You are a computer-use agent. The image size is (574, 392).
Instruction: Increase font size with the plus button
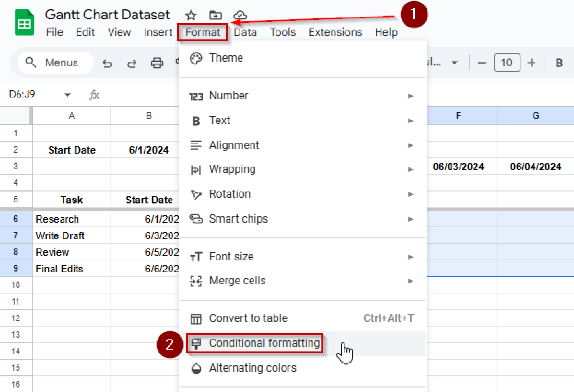tap(531, 62)
